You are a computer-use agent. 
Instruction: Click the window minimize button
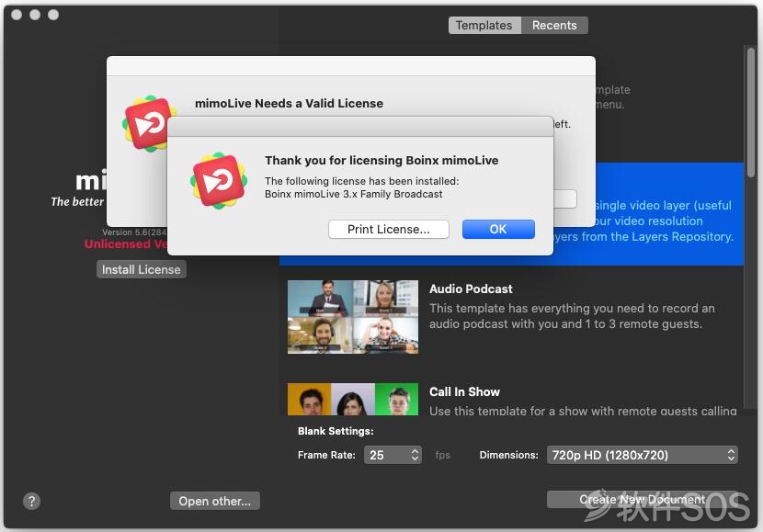(35, 15)
